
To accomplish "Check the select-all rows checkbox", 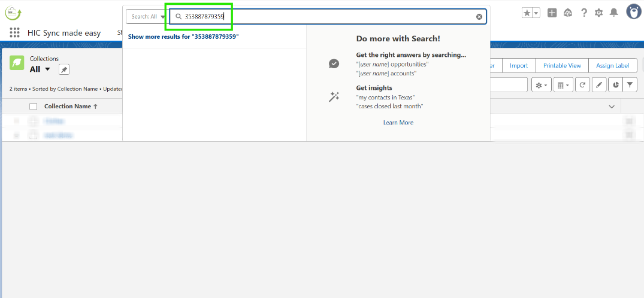I will click(x=34, y=107).
